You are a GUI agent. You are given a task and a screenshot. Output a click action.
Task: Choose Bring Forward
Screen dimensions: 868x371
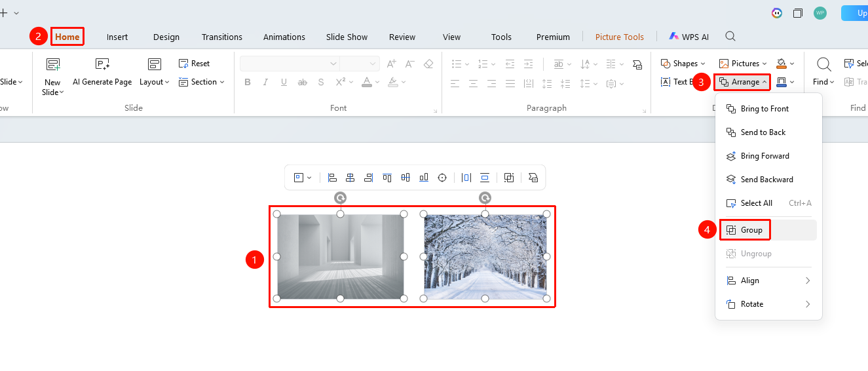(x=768, y=156)
